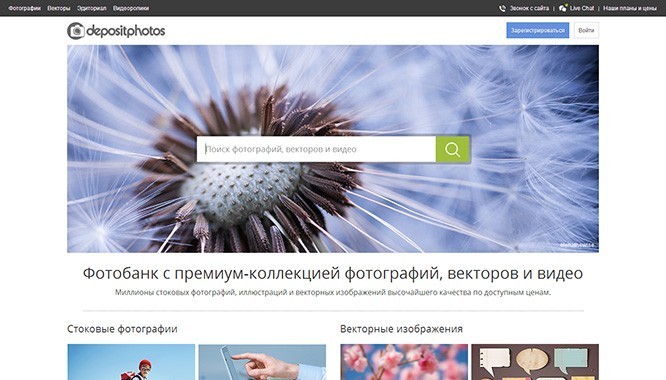Click the Звонок с сайта link
Viewport: 666px width, 380px height.
[x=529, y=8]
